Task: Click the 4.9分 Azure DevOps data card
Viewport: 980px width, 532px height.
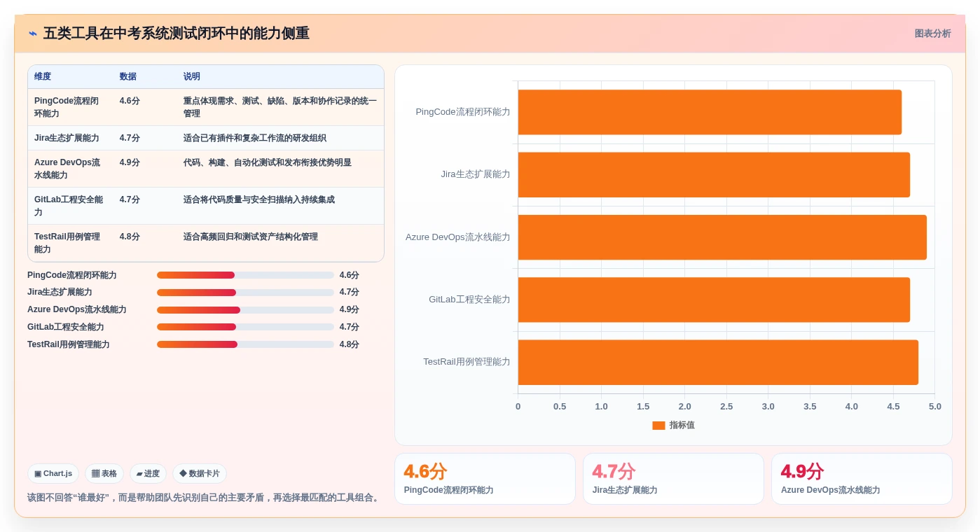Action: pyautogui.click(x=862, y=479)
